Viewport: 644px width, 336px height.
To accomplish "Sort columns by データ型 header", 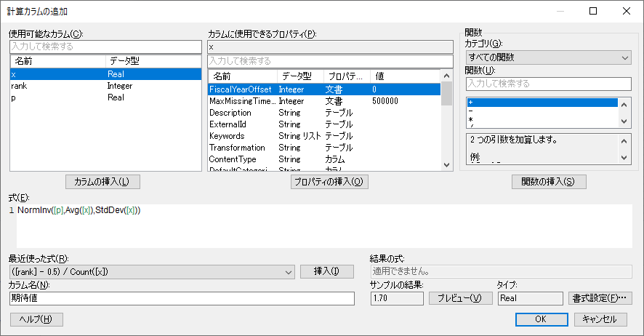I will pos(153,61).
